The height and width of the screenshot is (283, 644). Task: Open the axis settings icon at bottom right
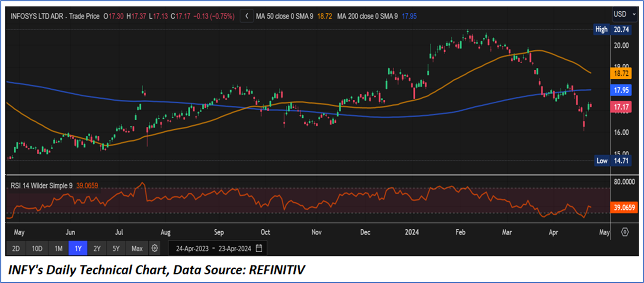click(625, 233)
